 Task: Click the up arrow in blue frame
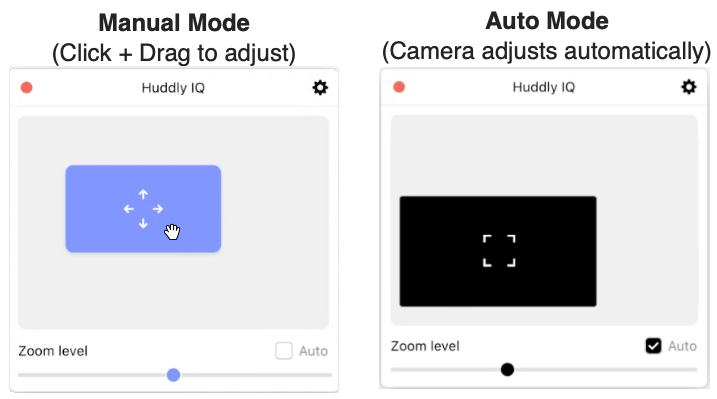pos(143,194)
